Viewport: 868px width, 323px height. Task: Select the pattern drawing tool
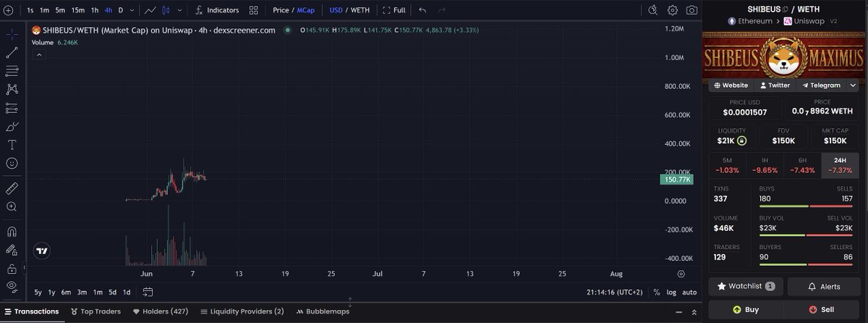(12, 89)
